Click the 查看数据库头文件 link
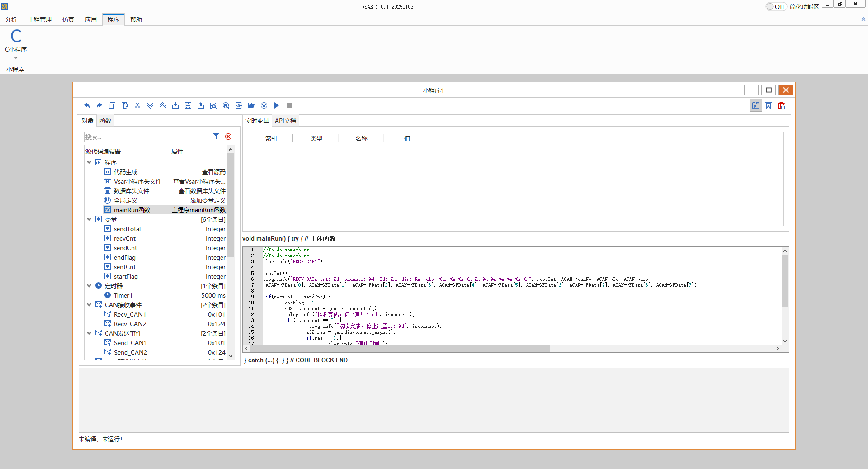 click(202, 191)
